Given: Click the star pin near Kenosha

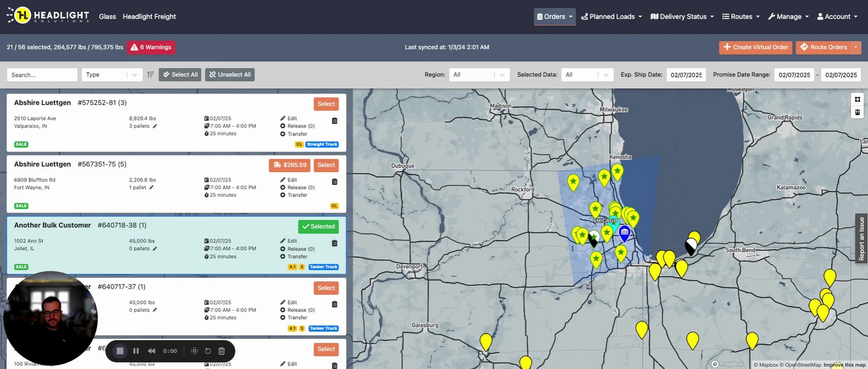Looking at the screenshot, I should coord(617,172).
